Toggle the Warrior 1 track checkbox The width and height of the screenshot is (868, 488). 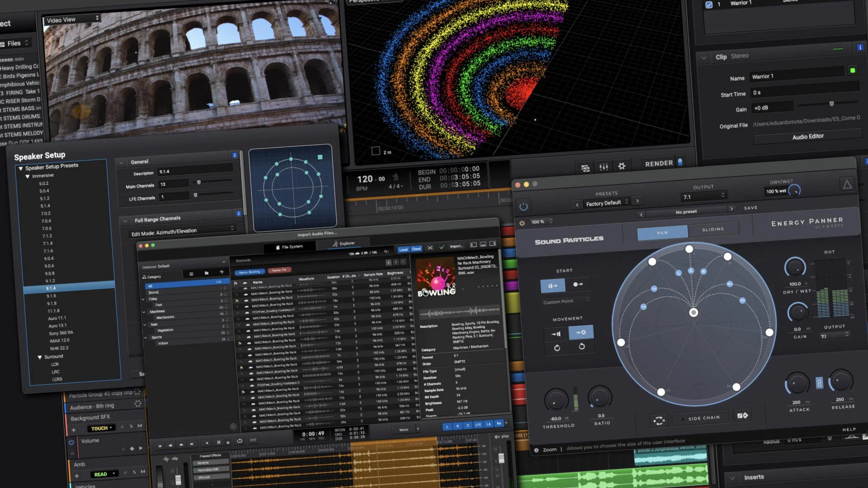(709, 5)
